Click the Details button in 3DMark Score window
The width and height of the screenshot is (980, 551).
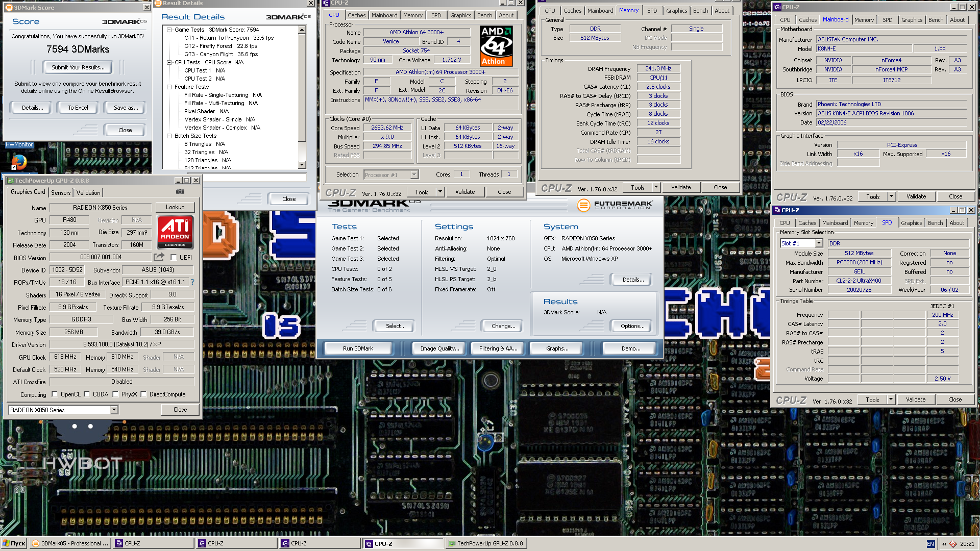[x=31, y=108]
